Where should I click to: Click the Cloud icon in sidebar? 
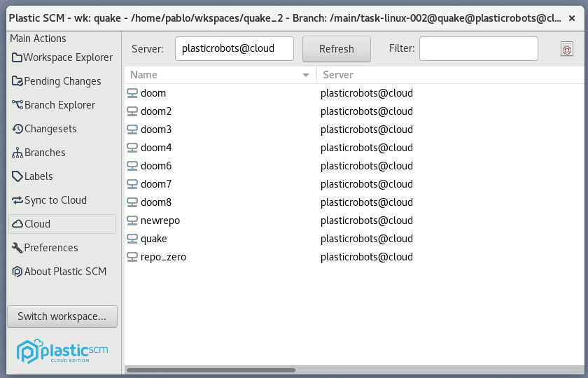tap(17, 224)
